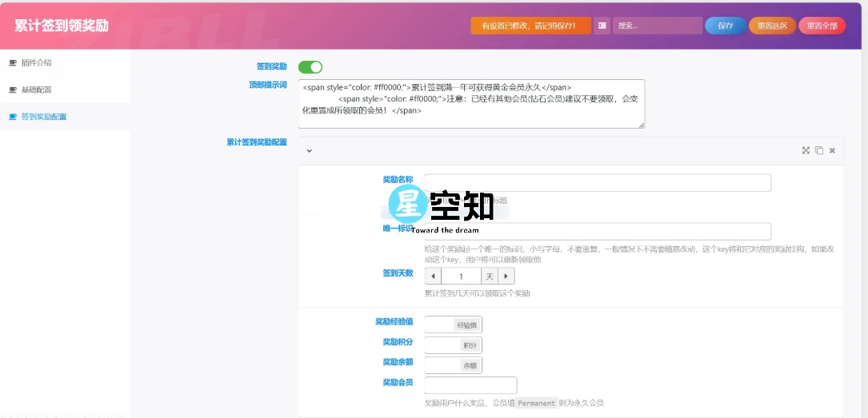
Task: Click the 累计签到几天可以领取这个奖励 hint text
Action: (477, 293)
